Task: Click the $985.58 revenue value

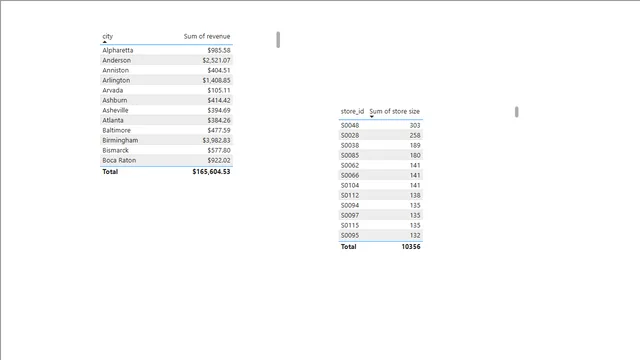Action: pos(219,50)
